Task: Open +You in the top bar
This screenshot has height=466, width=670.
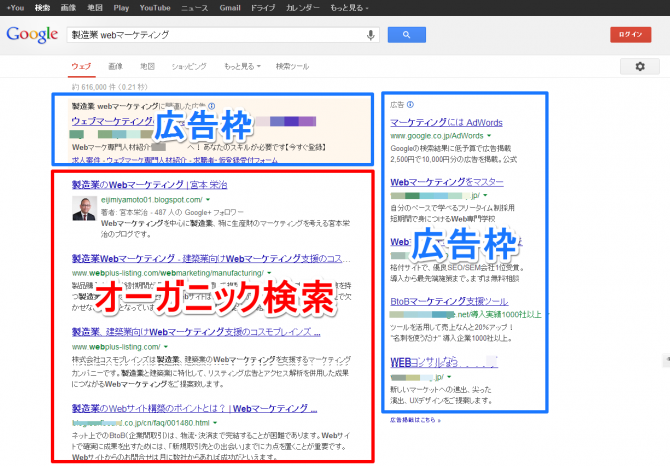Action: tap(15, 8)
